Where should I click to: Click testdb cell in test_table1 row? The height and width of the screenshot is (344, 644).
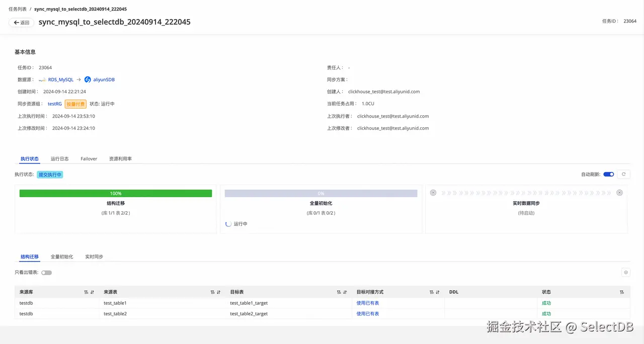tap(26, 303)
